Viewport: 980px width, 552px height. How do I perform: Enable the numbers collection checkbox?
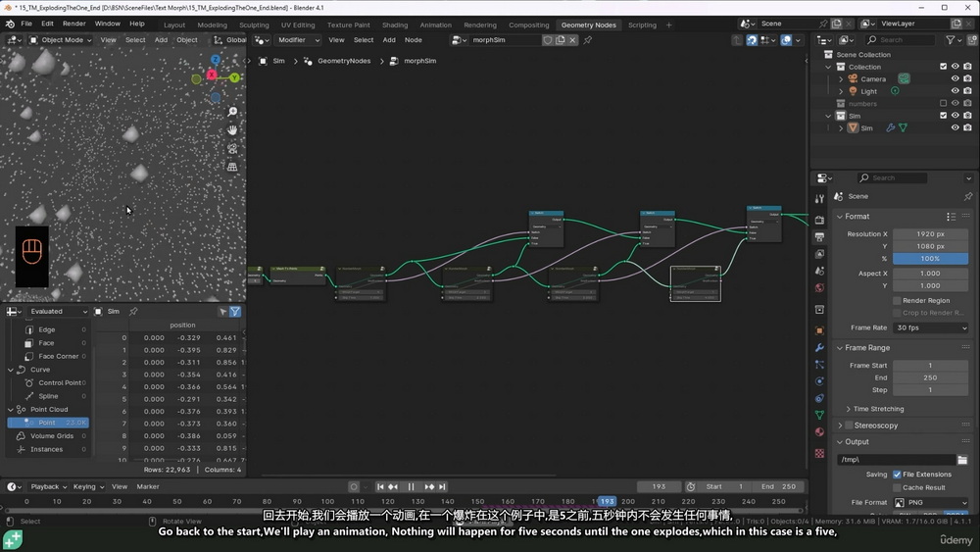943,103
